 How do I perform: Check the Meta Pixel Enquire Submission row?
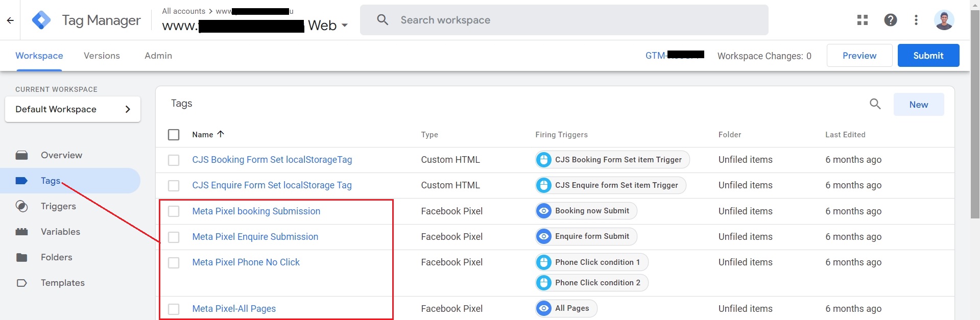tap(174, 237)
